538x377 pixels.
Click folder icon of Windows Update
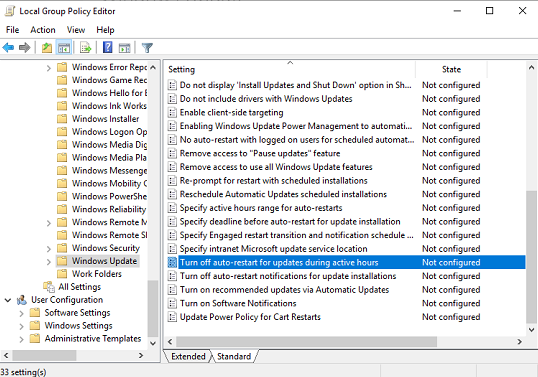pos(62,261)
